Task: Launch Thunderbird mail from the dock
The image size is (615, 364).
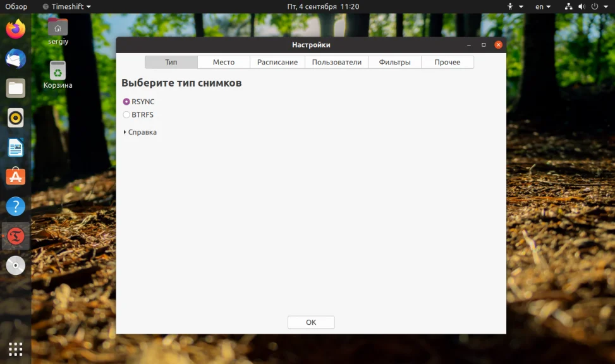Action: (16, 59)
